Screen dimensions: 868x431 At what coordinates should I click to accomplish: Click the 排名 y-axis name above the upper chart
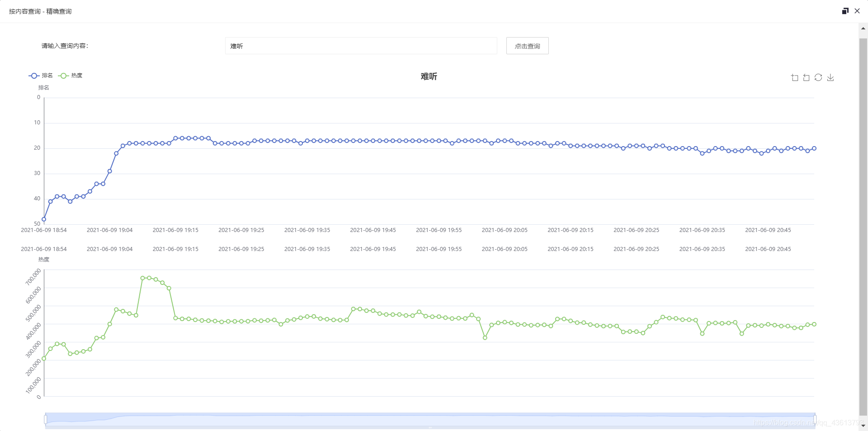tap(44, 88)
